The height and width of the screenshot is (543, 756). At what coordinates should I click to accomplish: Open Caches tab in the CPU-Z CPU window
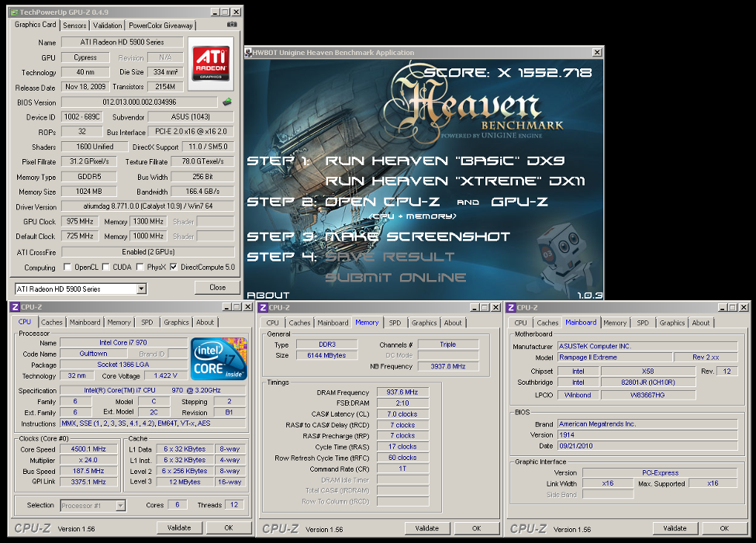[52, 323]
